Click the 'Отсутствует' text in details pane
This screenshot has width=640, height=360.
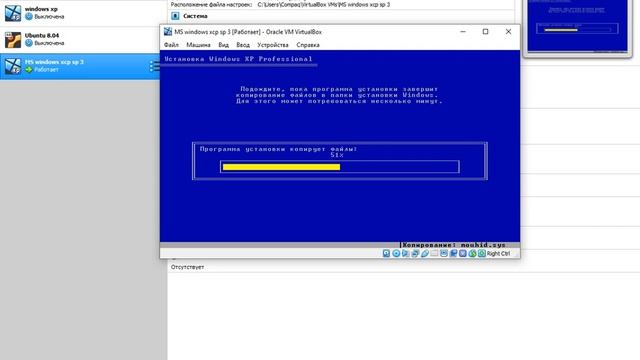click(x=187, y=267)
